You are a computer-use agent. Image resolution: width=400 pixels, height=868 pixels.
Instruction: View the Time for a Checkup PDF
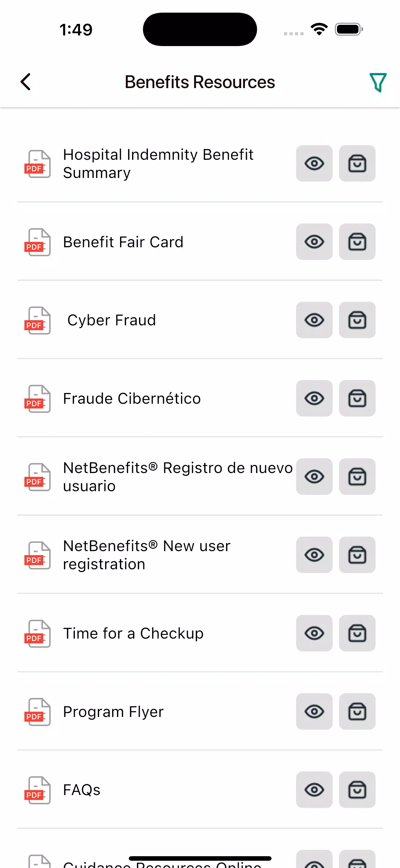(314, 633)
